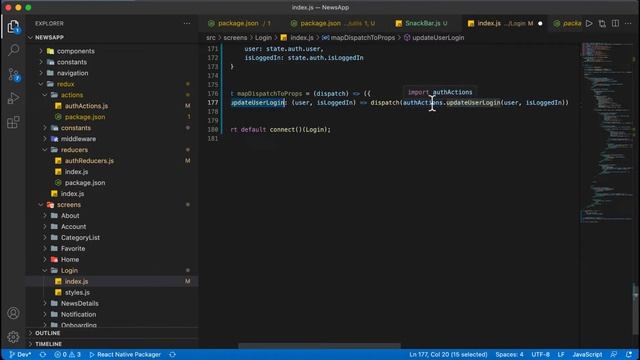Open the Explorer view in activity bar
Image resolution: width=640 pixels, height=360 pixels.
(13, 27)
